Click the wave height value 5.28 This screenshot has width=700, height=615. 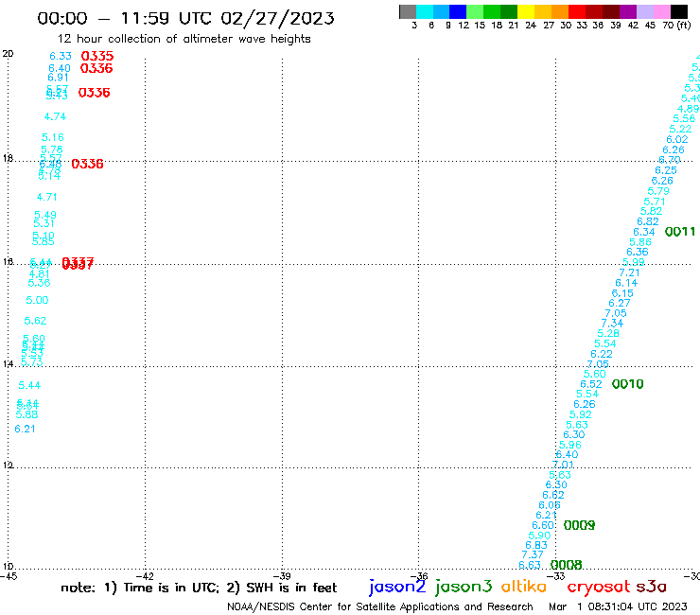[608, 333]
